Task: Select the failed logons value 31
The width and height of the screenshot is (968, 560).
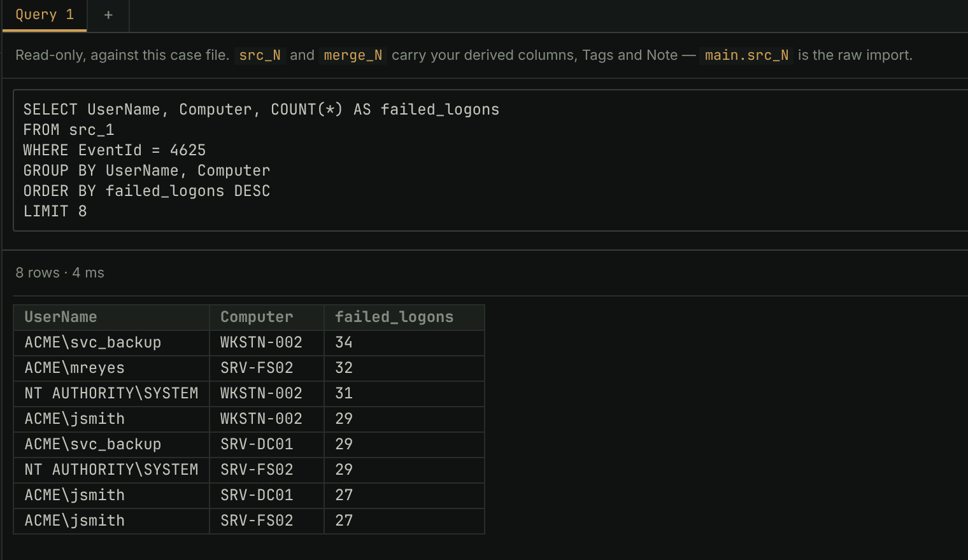Action: tap(404, 393)
